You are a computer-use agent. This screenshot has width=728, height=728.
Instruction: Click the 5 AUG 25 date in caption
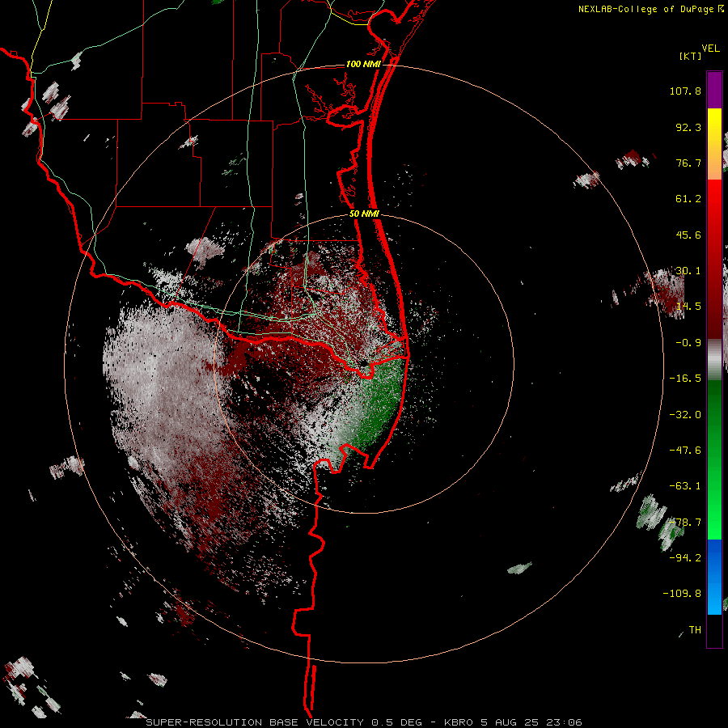pyautogui.click(x=510, y=722)
